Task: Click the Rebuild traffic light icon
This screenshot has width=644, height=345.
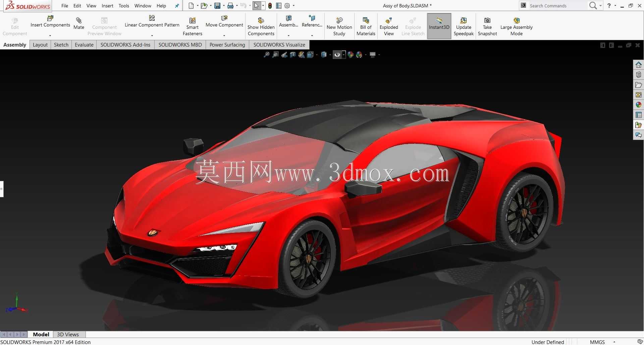Action: 270,6
